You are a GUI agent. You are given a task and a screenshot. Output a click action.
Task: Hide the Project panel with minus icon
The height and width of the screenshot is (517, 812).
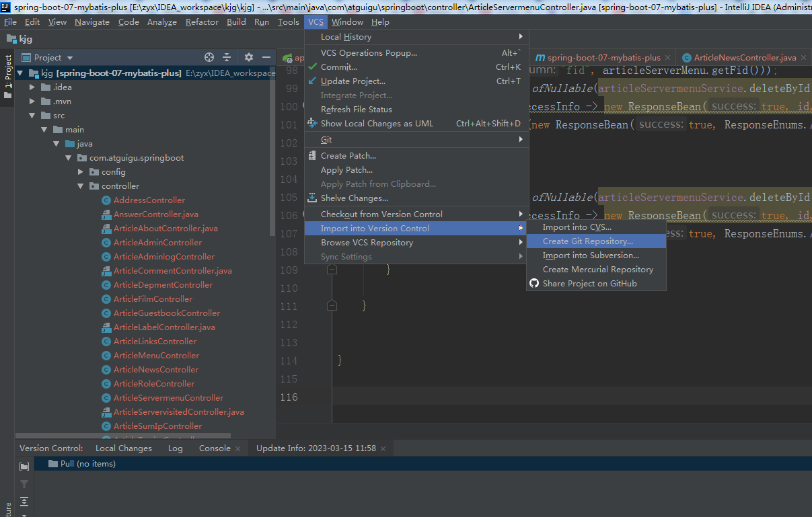[x=266, y=58]
